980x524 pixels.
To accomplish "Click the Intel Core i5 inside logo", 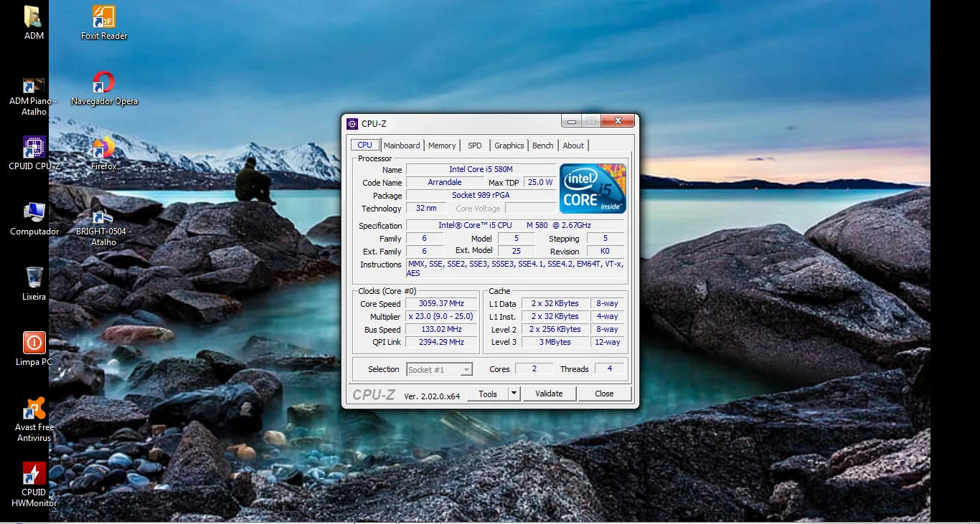I will 593,189.
